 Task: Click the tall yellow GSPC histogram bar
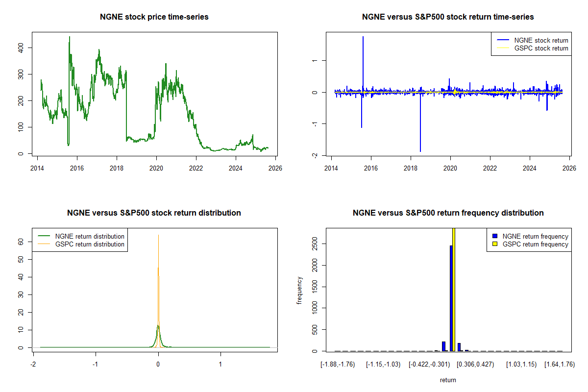click(x=454, y=289)
